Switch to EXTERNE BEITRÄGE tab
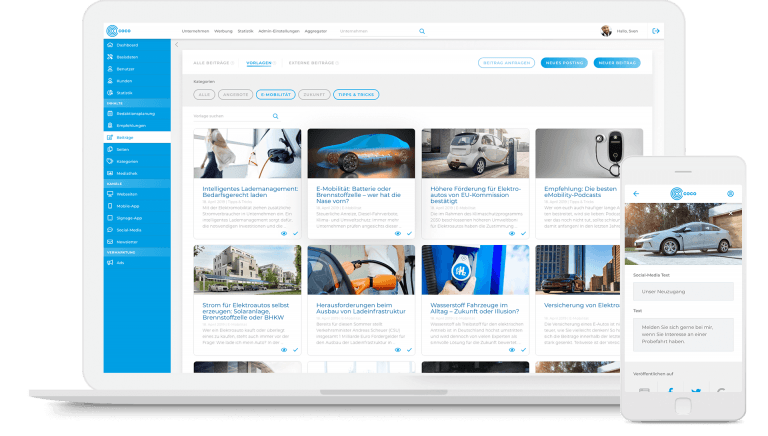 (312, 63)
